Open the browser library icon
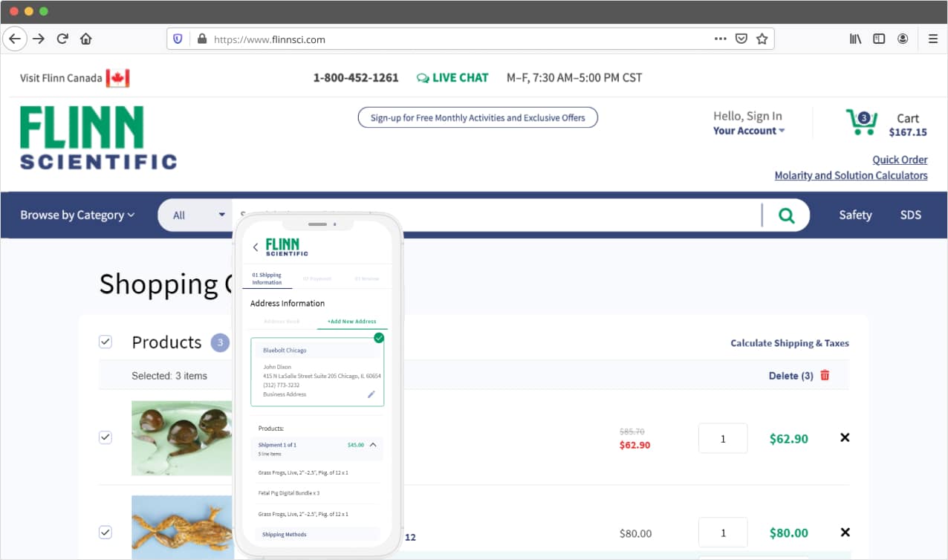948x560 pixels. (855, 39)
